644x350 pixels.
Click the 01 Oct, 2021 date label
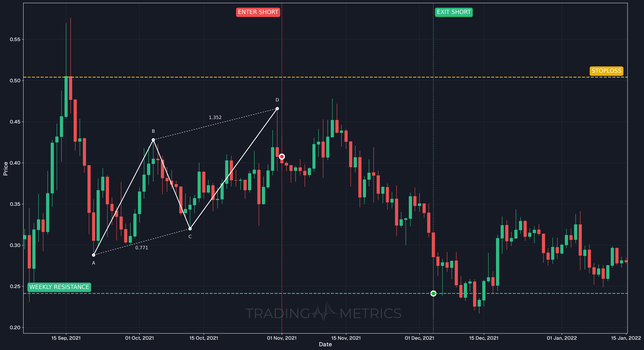(x=140, y=338)
